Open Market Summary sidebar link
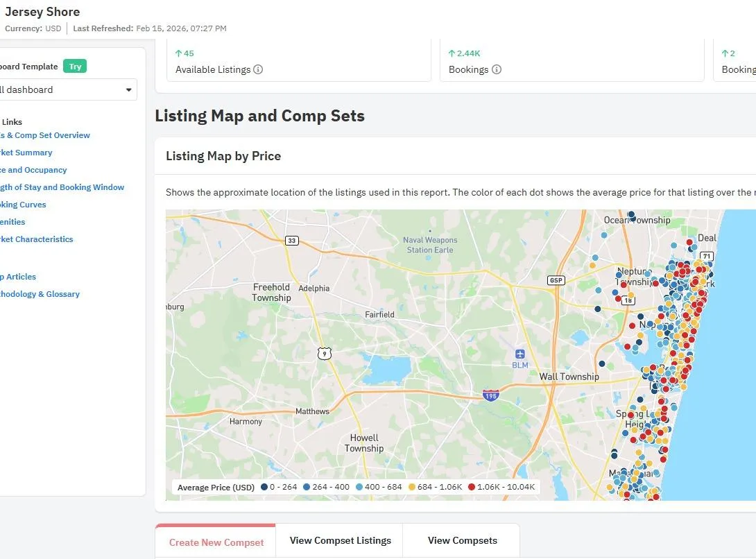Screen dimensions: 756x559 click(26, 153)
